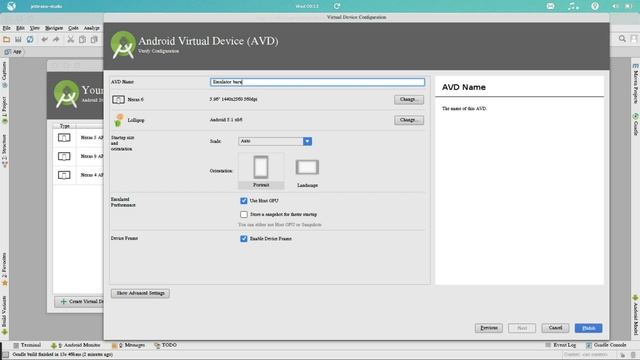Click the Redo arrow toolbar icon

point(56,40)
